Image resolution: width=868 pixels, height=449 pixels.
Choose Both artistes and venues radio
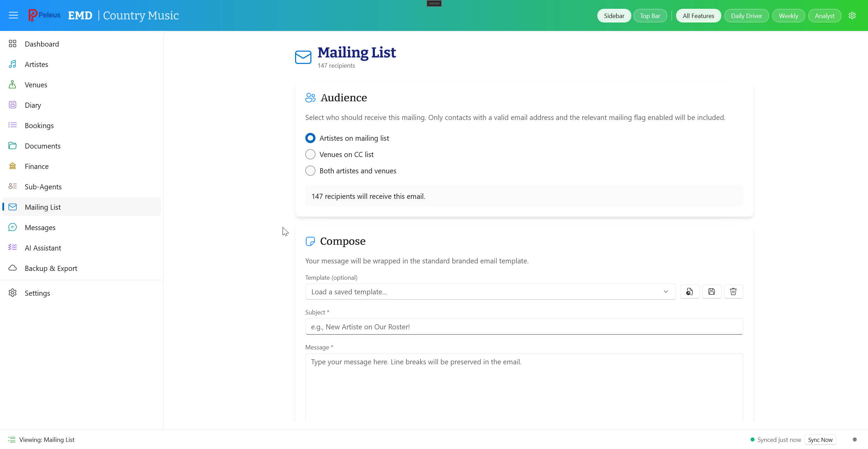point(310,171)
